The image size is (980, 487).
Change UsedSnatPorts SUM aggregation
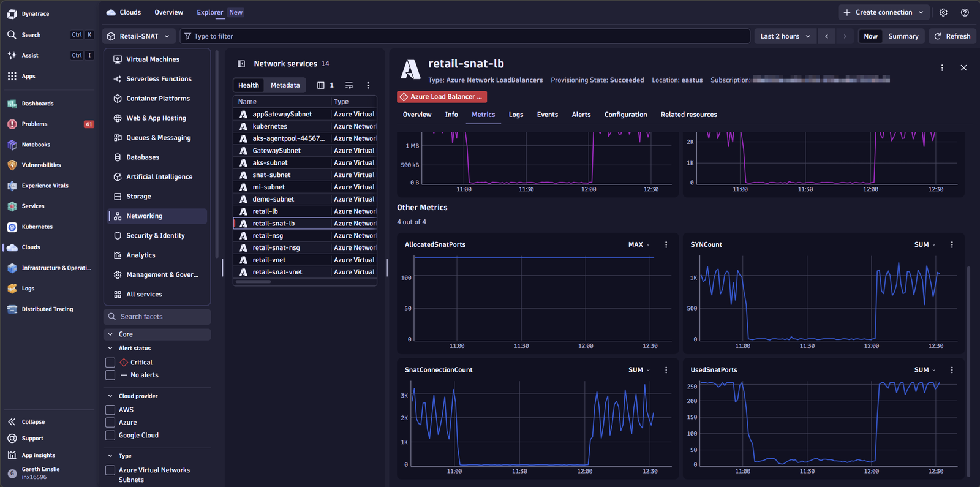[x=925, y=370]
